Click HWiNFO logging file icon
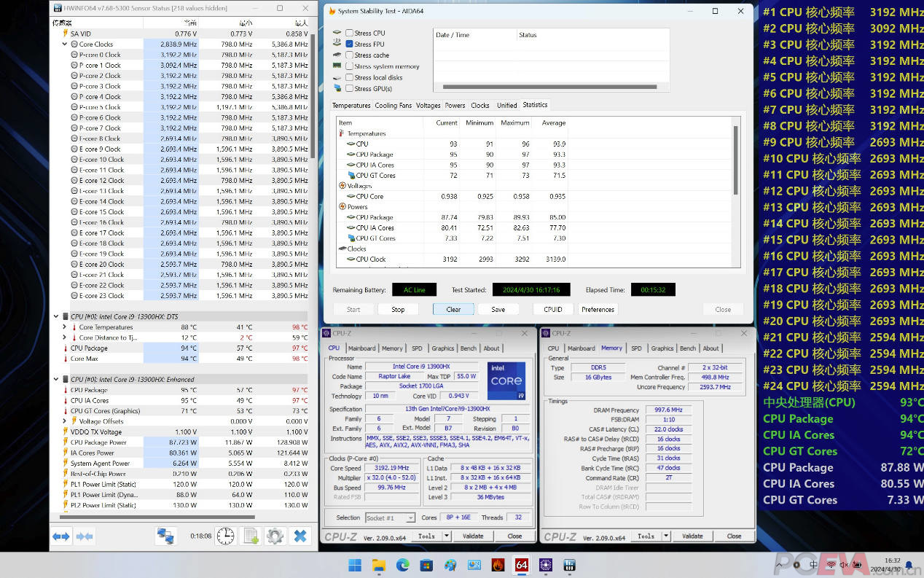The height and width of the screenshot is (578, 924). (x=251, y=536)
